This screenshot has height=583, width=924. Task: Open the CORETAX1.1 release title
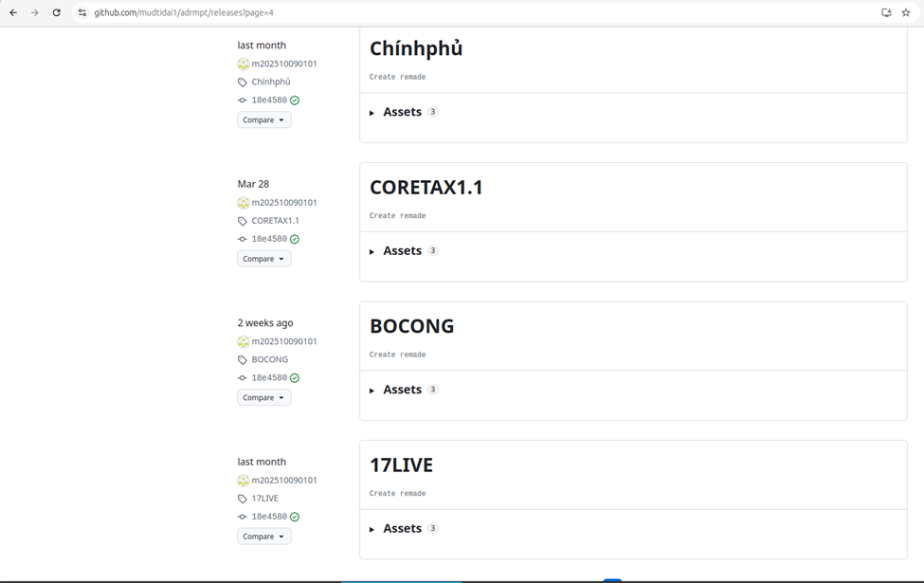click(426, 188)
